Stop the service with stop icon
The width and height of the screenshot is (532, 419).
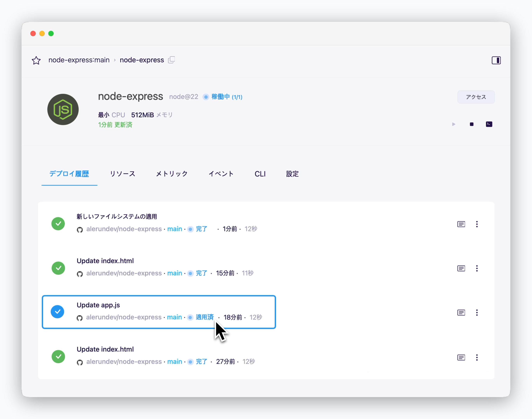[471, 124]
